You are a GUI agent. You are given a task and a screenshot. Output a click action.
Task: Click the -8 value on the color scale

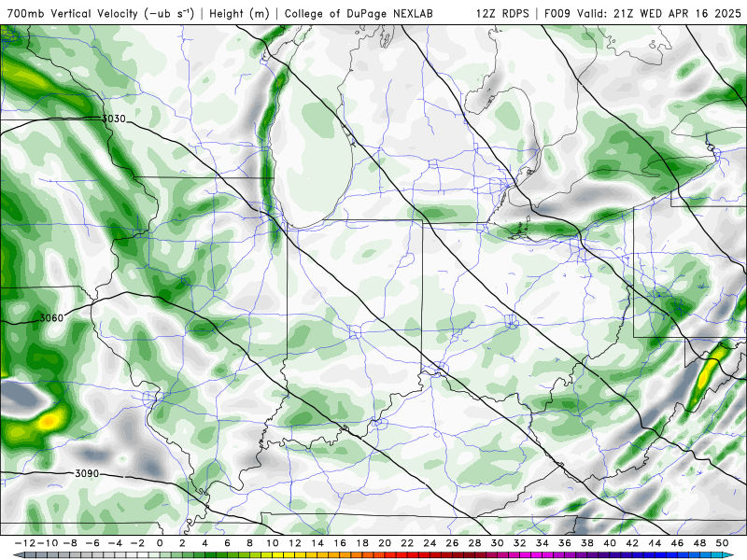[70, 543]
